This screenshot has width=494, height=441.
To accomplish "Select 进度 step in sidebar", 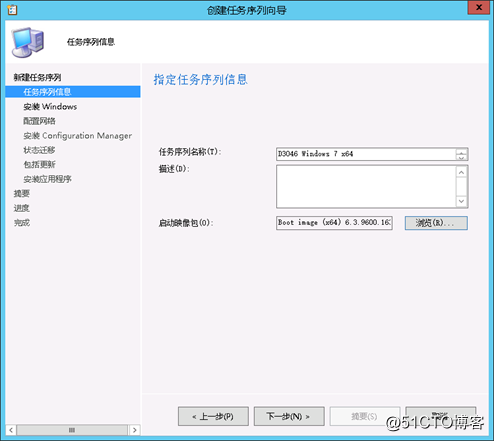I will click(x=22, y=208).
